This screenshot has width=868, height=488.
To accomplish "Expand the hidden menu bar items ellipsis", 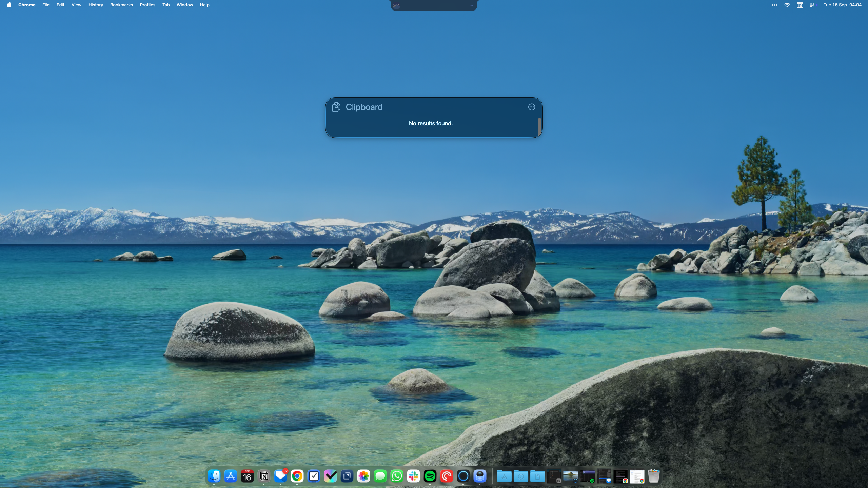I will pyautogui.click(x=774, y=5).
